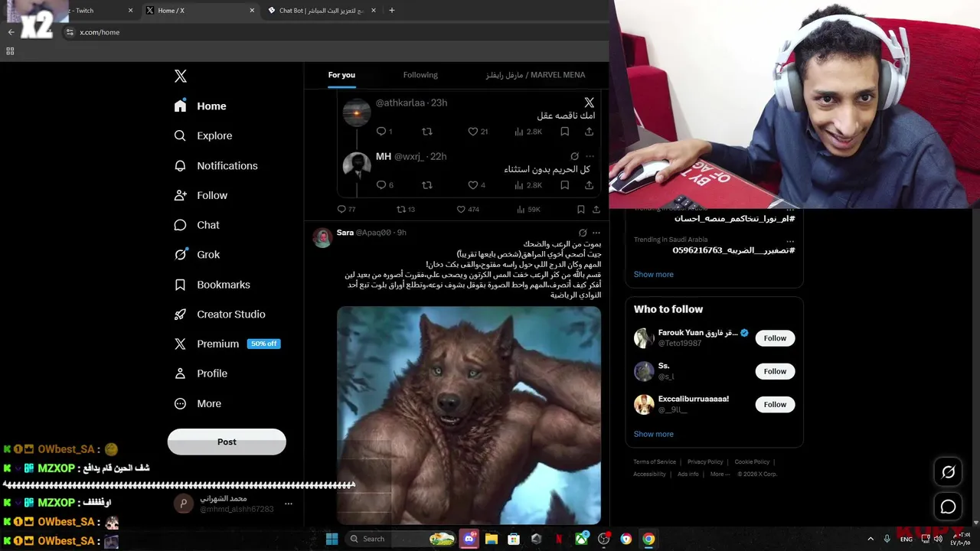Open Creator Studio
This screenshot has width=980, height=551.
pos(220,315)
